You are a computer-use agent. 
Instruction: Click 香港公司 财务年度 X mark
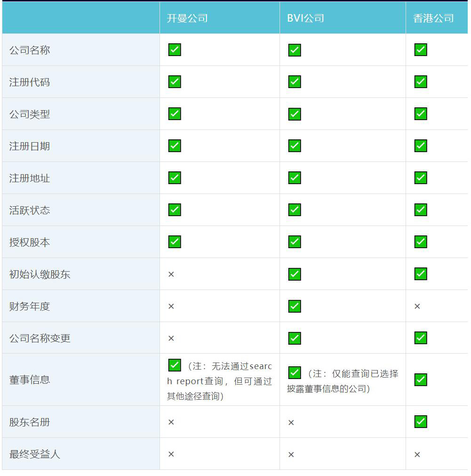(x=417, y=307)
